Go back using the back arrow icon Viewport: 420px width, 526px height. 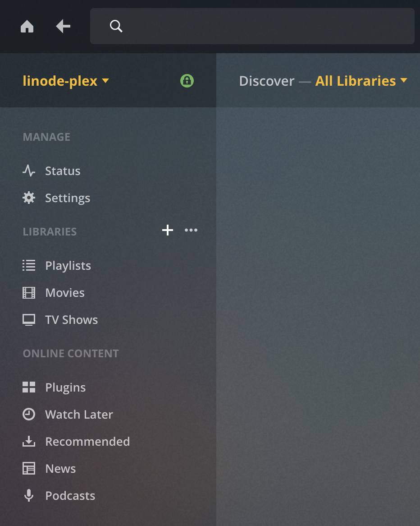[63, 26]
